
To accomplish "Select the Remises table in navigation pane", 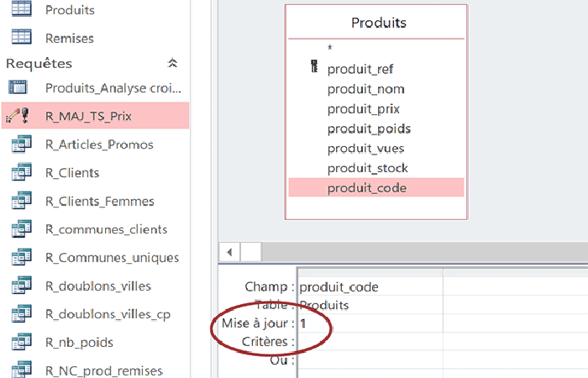I will tap(95, 38).
